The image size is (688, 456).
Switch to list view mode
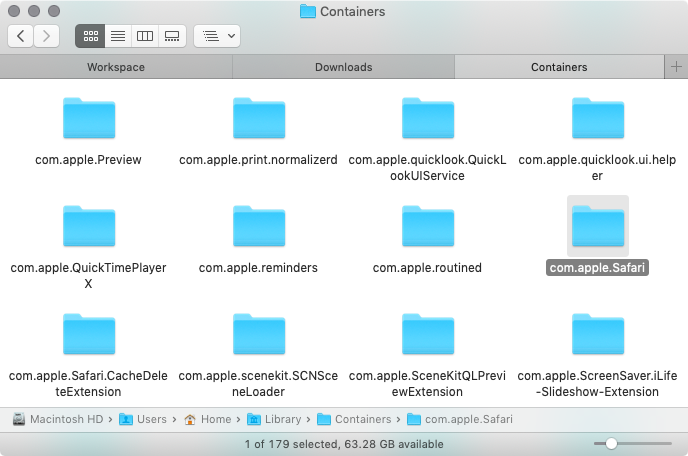pos(118,36)
